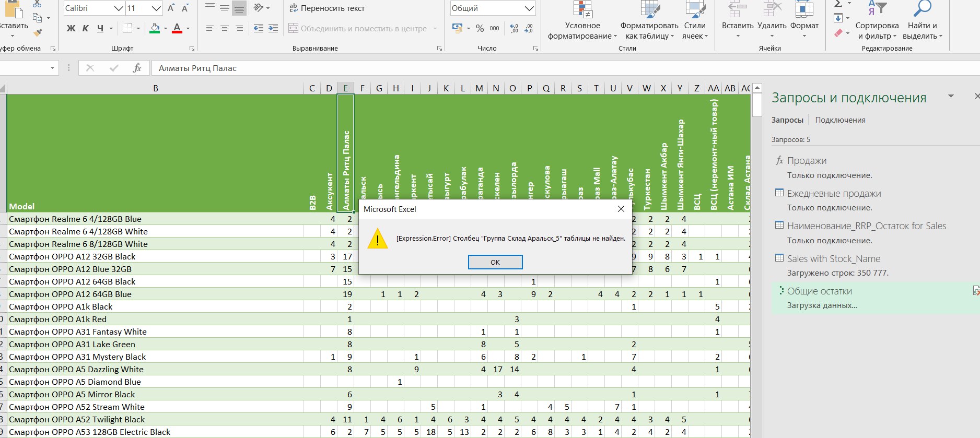
Task: Toggle top vertical alignment
Action: (210, 7)
